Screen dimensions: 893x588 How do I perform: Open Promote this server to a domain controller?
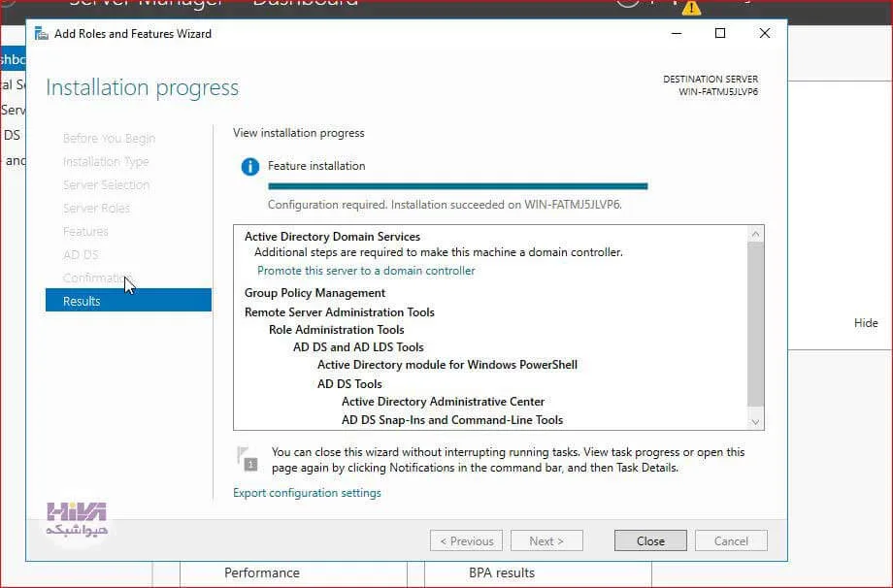(366, 271)
